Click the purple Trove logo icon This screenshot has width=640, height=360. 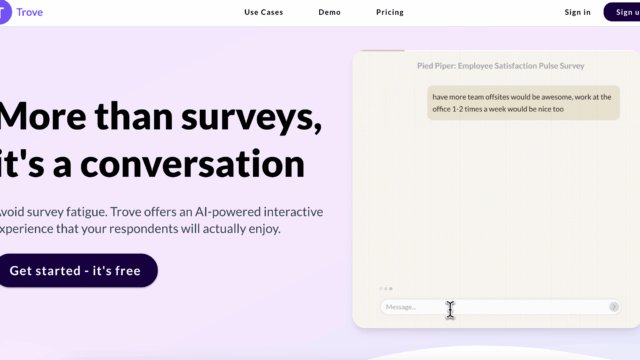coord(5,12)
